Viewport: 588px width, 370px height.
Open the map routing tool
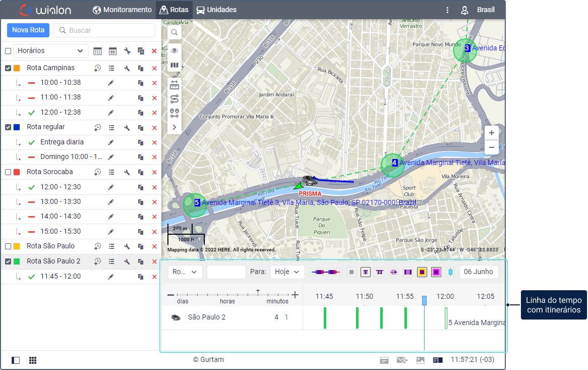tap(174, 99)
